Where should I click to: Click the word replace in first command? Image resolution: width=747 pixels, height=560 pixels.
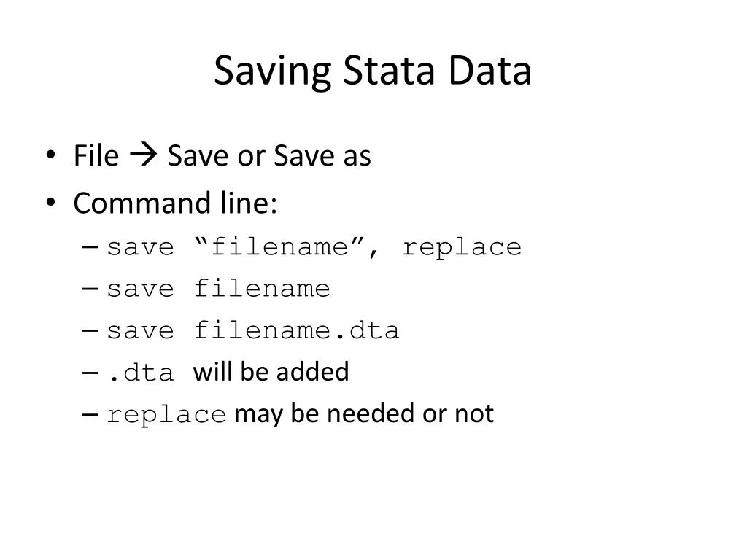click(462, 248)
